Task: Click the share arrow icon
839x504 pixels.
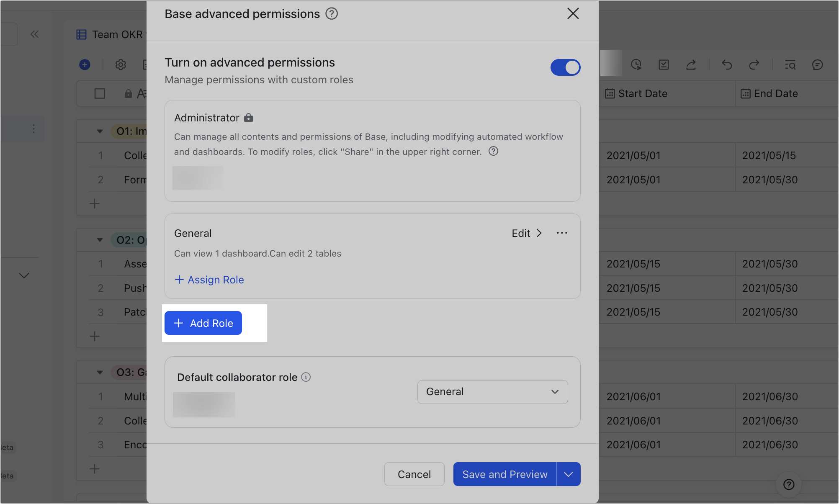Action: tap(691, 65)
